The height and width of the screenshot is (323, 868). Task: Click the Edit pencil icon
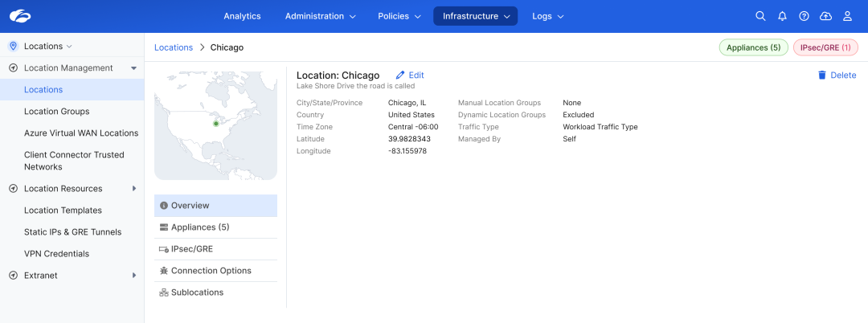pos(400,76)
